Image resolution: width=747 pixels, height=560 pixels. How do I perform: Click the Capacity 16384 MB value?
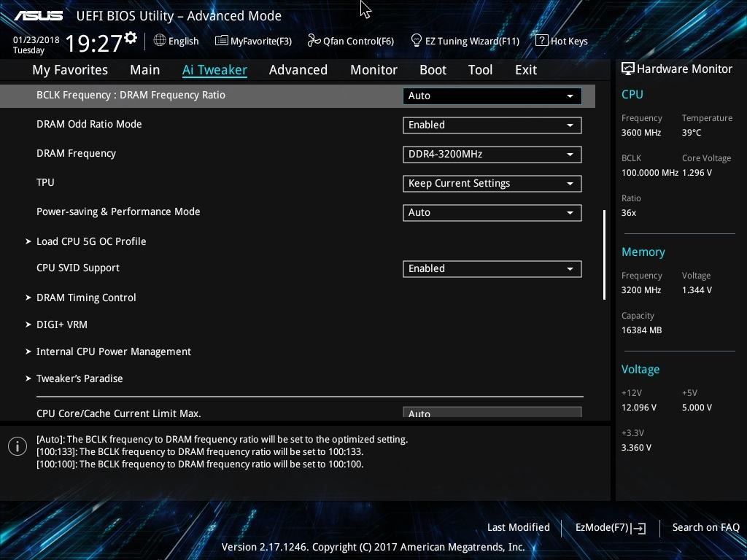(642, 330)
